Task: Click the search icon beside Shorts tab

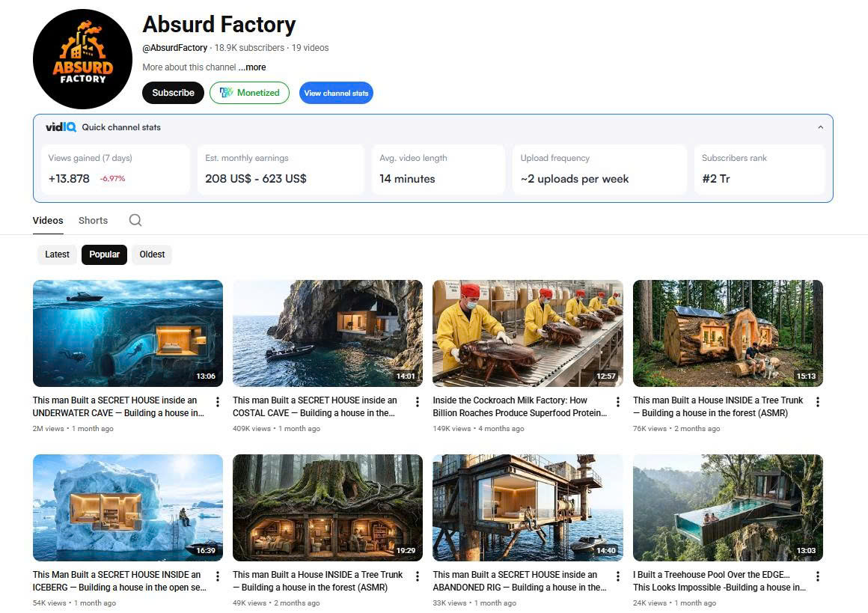Action: tap(135, 220)
